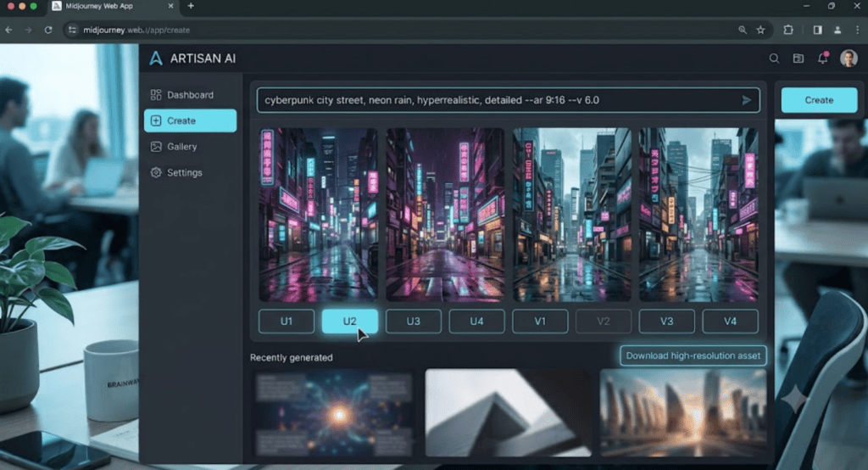This screenshot has width=868, height=470.
Task: Open a new browser tab with plus
Action: (x=191, y=6)
